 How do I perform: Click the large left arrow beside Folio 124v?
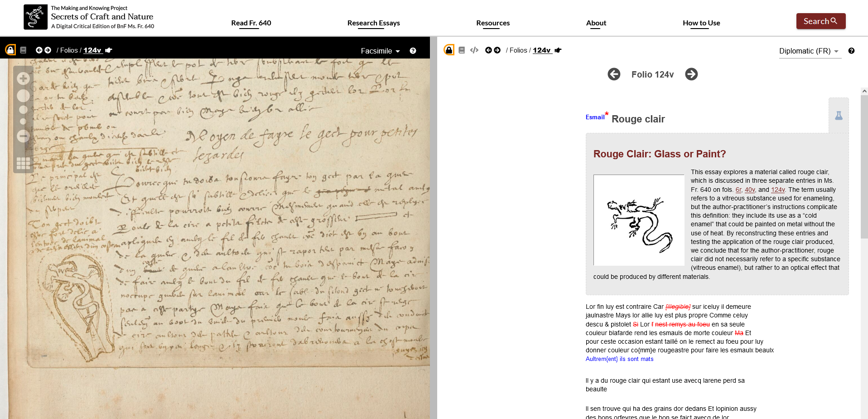pos(614,74)
